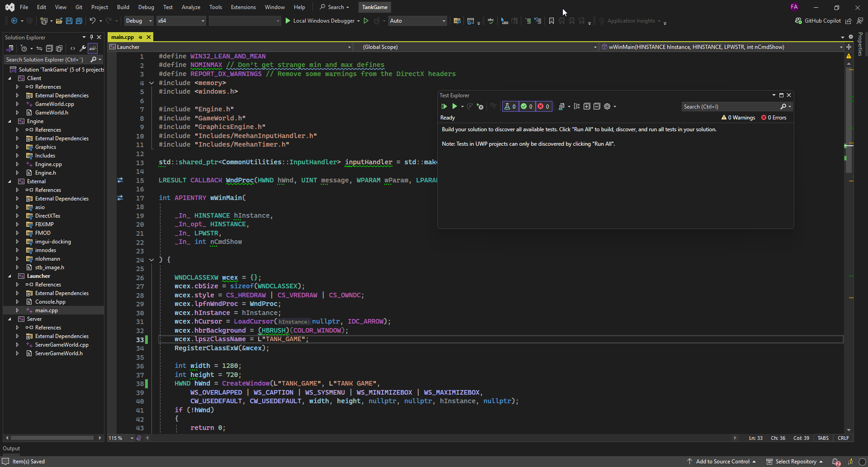Fold the #include region at line 4
868x467 pixels.
(151, 83)
